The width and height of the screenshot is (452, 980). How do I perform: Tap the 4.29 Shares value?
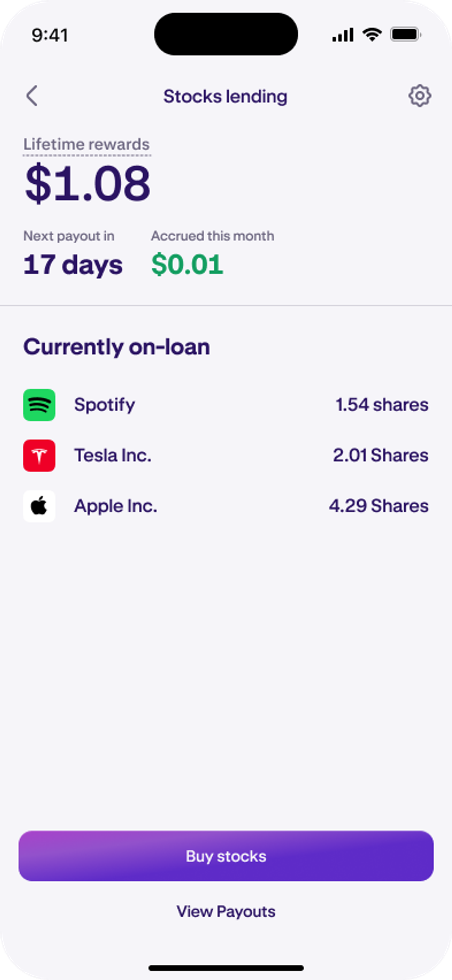[x=378, y=506]
